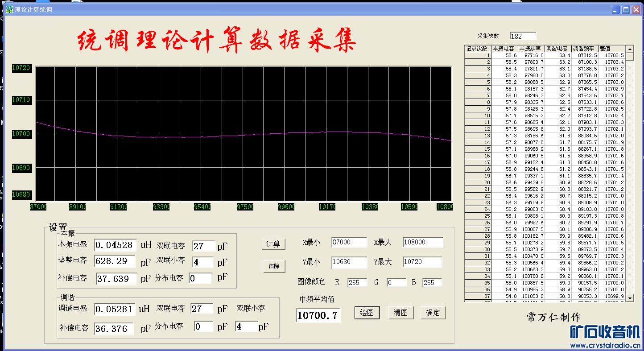Viewport: 644px width, 351px height.
Task: Click cell 10699.9 in row 37
Action: point(611,296)
